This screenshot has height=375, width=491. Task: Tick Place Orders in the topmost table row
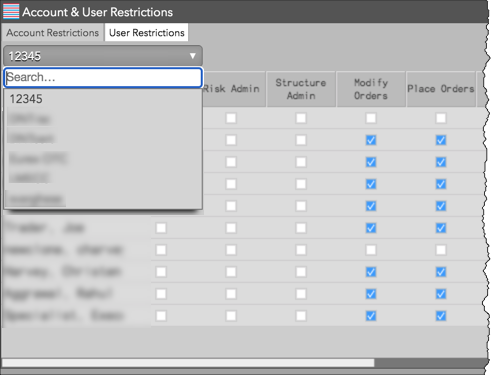pos(441,118)
